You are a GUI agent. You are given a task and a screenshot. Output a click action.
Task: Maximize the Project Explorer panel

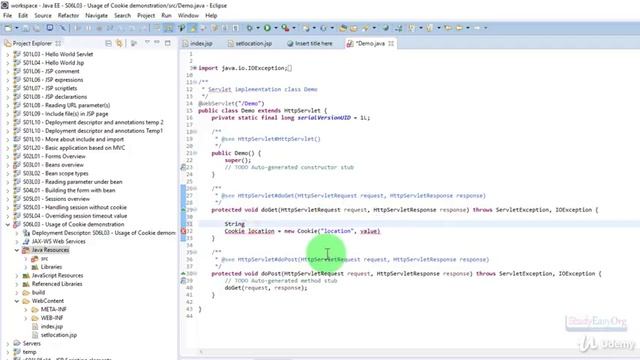pyautogui.click(x=168, y=42)
